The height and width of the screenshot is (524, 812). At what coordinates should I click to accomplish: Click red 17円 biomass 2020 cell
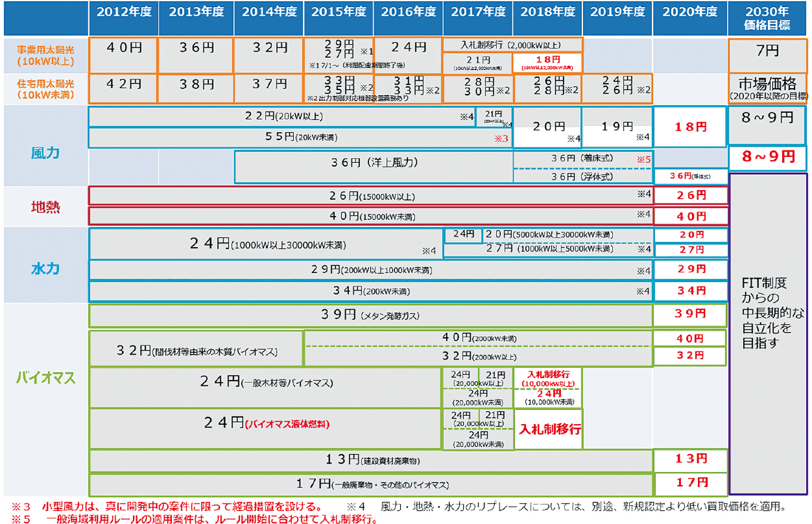[691, 485]
